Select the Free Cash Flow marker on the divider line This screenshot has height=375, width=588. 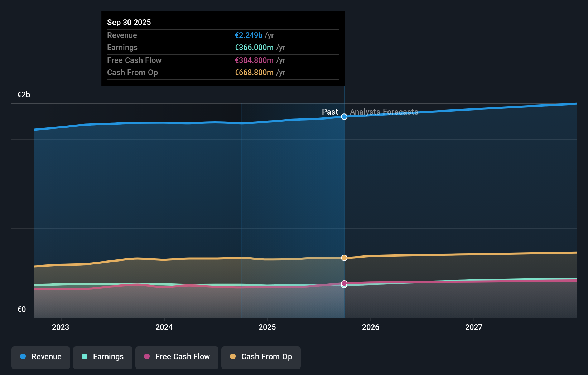coord(344,283)
